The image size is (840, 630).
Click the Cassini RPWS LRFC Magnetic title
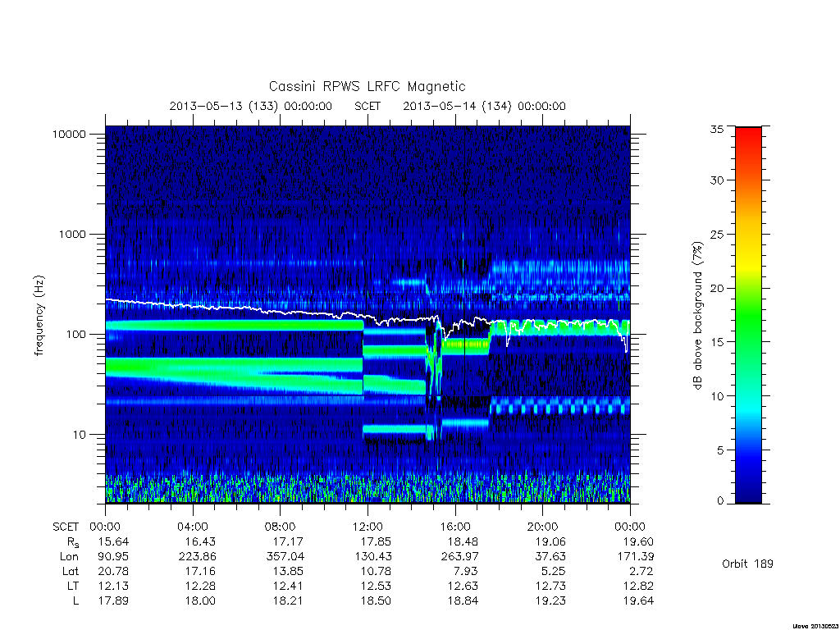pos(367,86)
